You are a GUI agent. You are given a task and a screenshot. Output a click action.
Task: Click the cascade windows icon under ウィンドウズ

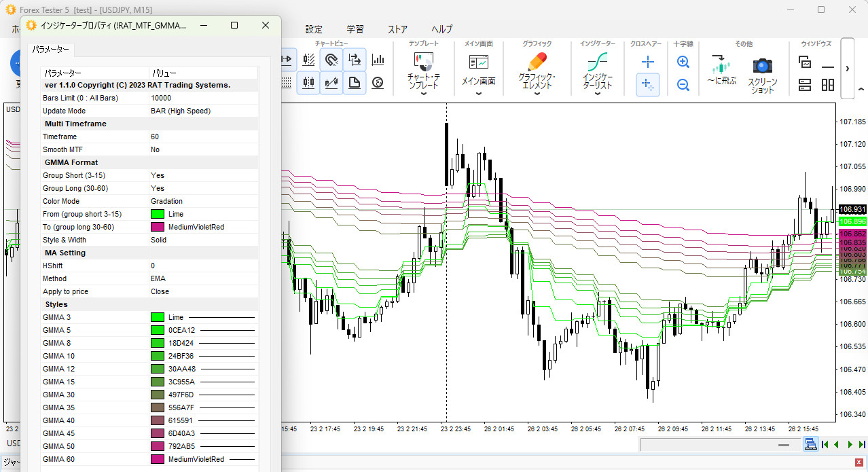click(805, 62)
